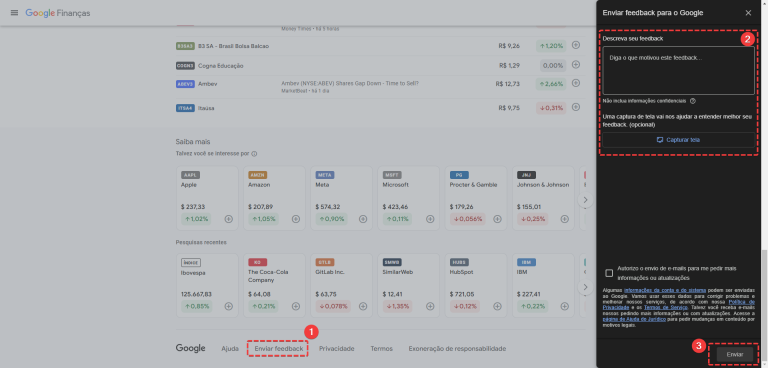Add GitLab Inc. to watchlist
Image resolution: width=768 pixels, height=368 pixels.
363,306
